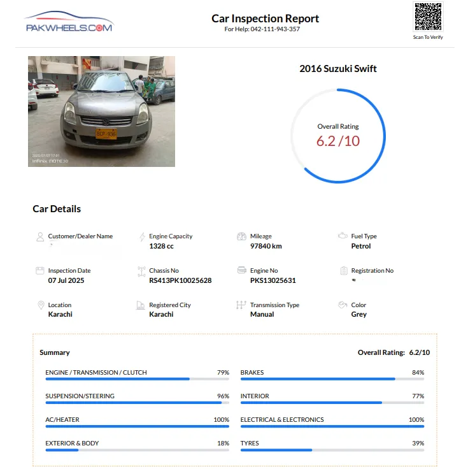Click the Inspection Date calendar icon
468x476 pixels.
(x=40, y=270)
